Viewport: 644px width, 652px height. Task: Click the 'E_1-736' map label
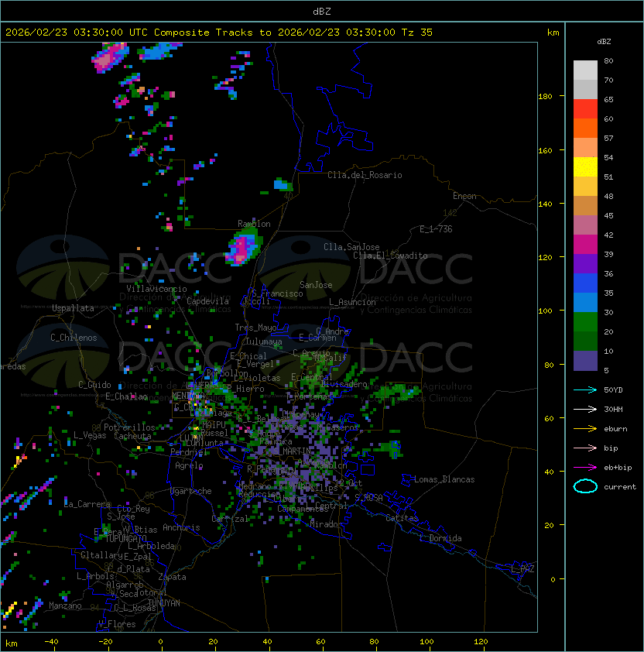pyautogui.click(x=436, y=229)
